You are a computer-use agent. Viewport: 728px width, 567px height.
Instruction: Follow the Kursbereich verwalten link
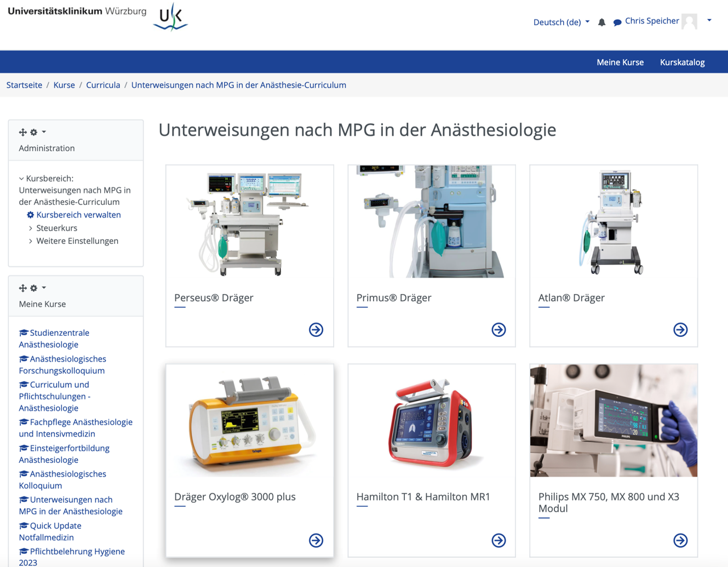(79, 215)
